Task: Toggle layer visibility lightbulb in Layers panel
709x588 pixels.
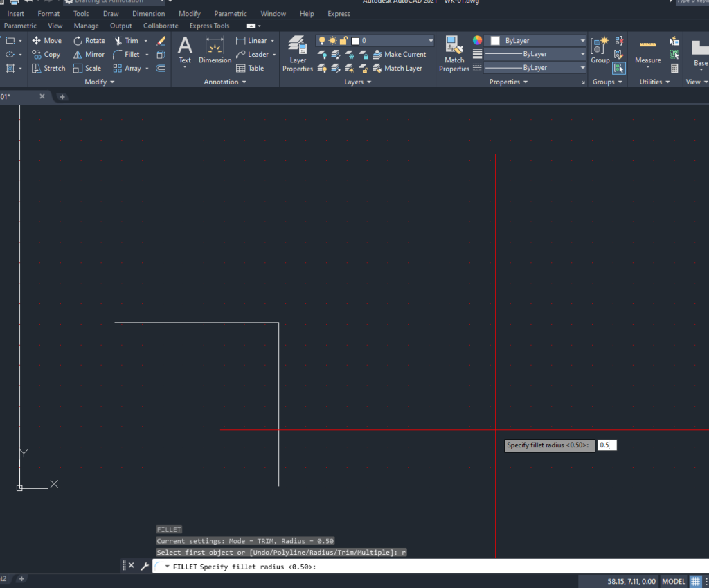Action: (322, 40)
